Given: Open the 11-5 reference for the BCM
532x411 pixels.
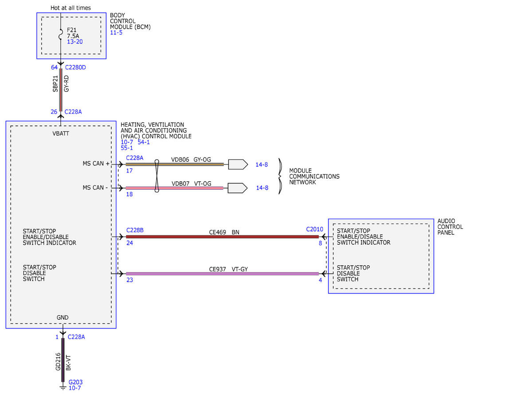Looking at the screenshot, I should coord(116,32).
